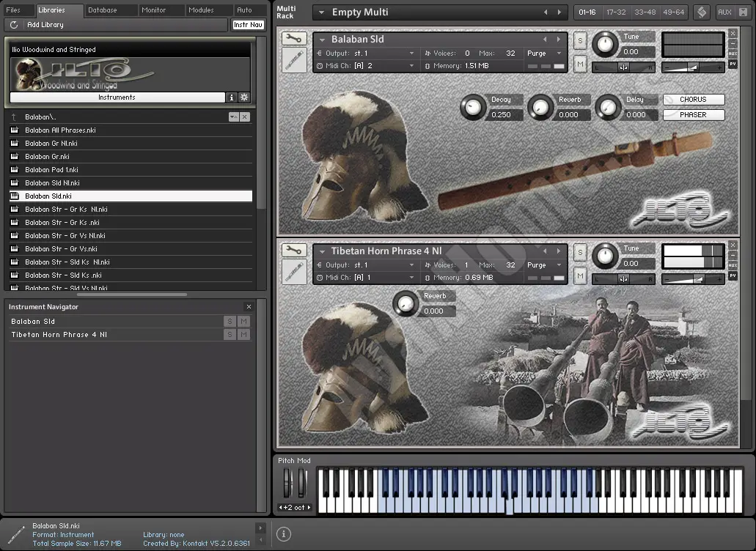Shift keyboard octave up arrow

[x=309, y=507]
